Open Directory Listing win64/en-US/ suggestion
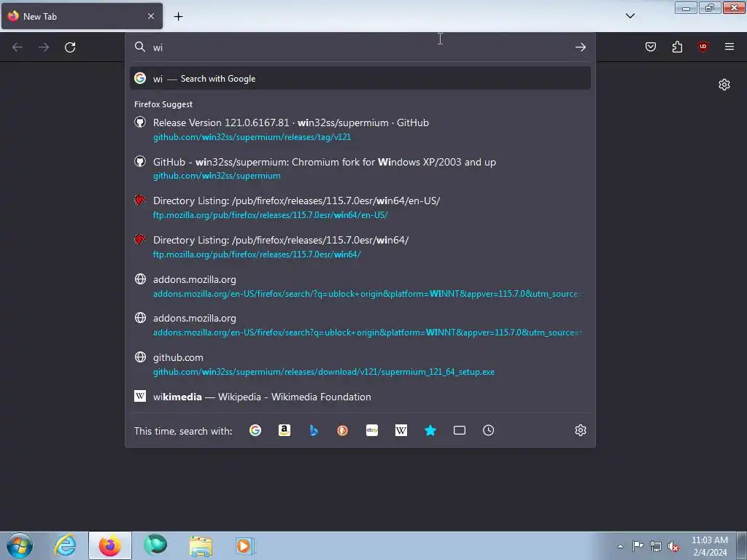 click(360, 208)
